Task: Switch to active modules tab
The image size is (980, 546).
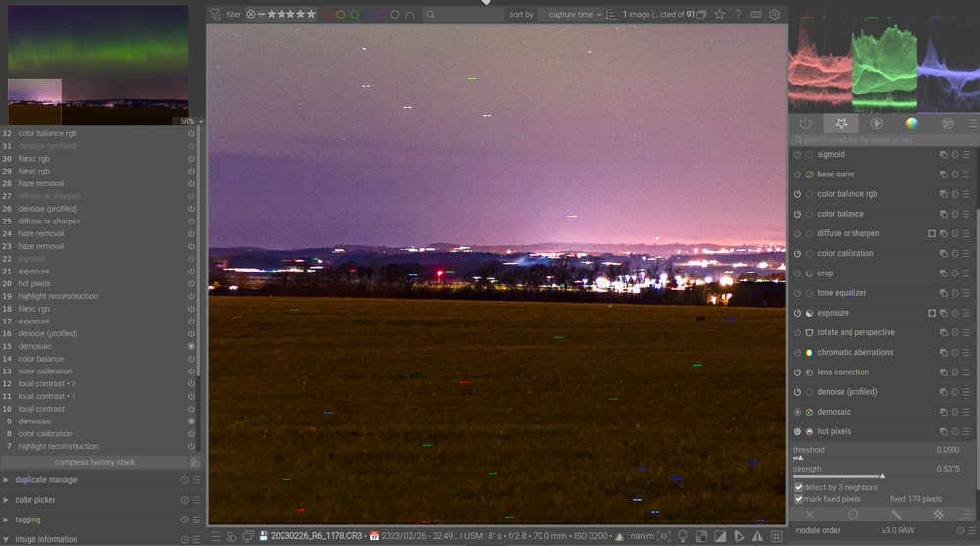Action: (x=805, y=124)
